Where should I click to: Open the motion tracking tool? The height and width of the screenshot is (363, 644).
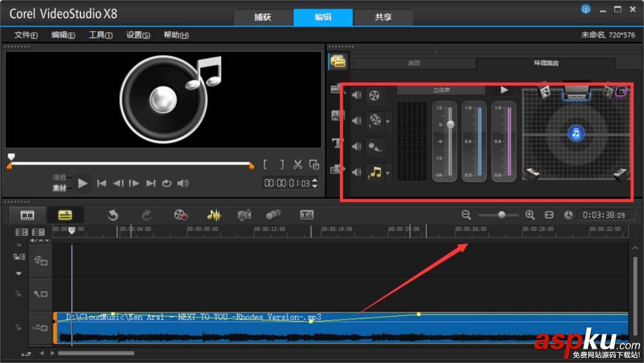(273, 215)
